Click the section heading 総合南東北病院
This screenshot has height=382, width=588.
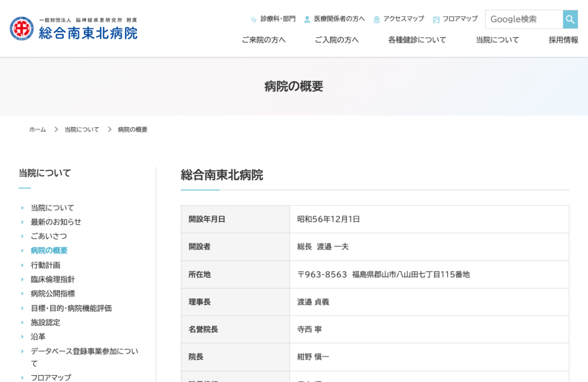[x=222, y=175]
